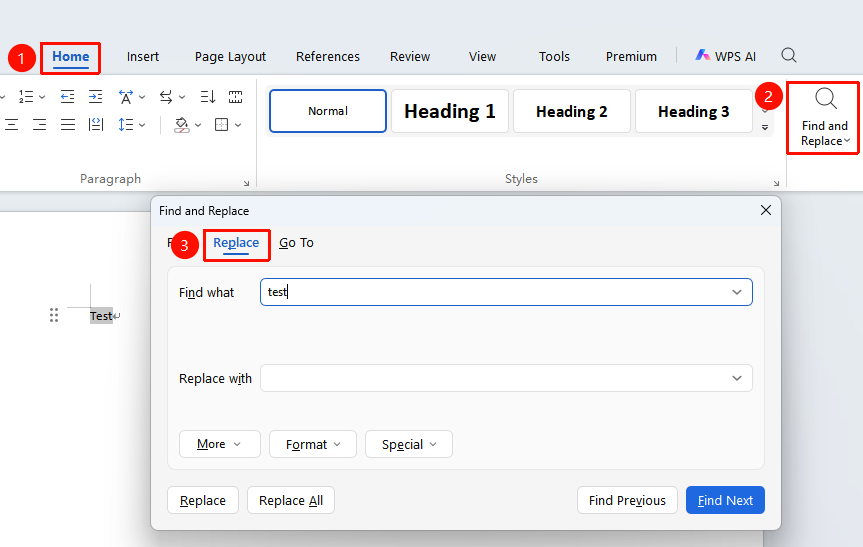The image size is (863, 547).
Task: Open the WPS AI tab
Action: [x=725, y=56]
